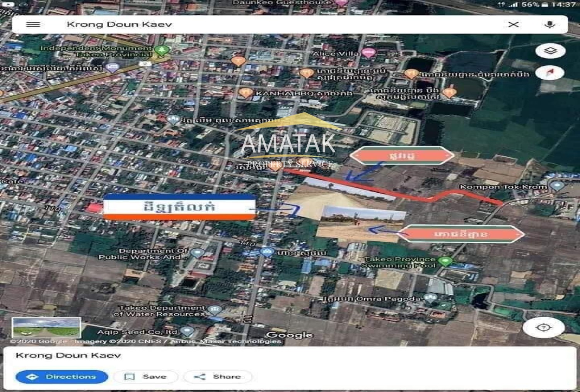Open the hamburger menu in search bar

(33, 25)
